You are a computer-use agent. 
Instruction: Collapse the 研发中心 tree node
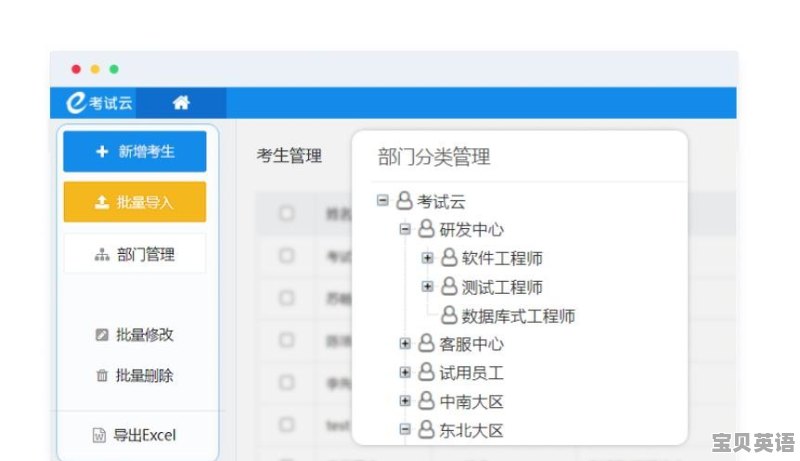pos(405,229)
